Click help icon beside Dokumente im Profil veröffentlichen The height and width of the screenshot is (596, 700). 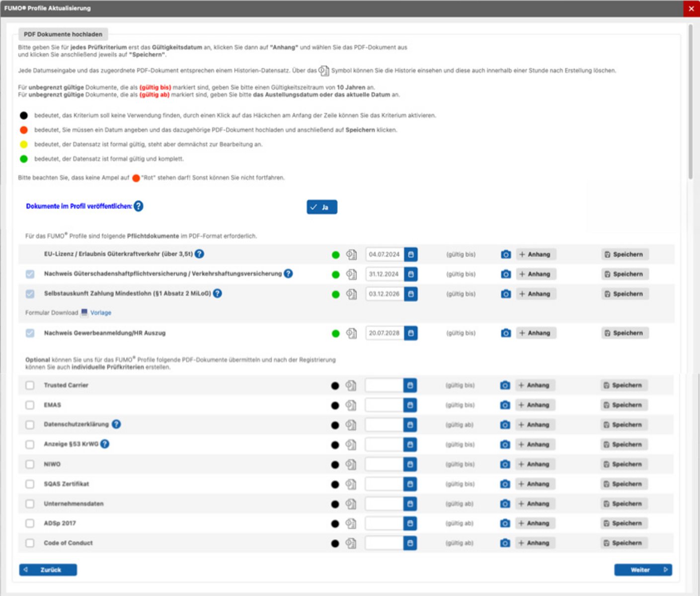tap(139, 206)
